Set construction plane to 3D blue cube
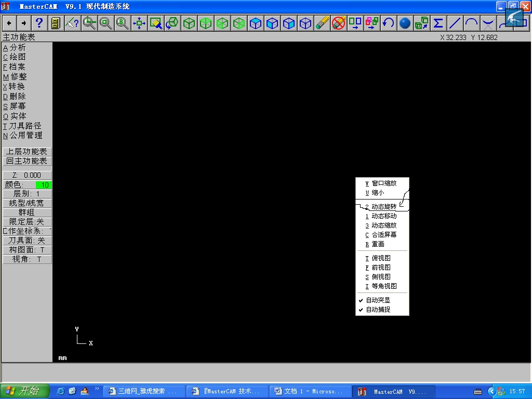532x399 pixels. pyautogui.click(x=305, y=23)
